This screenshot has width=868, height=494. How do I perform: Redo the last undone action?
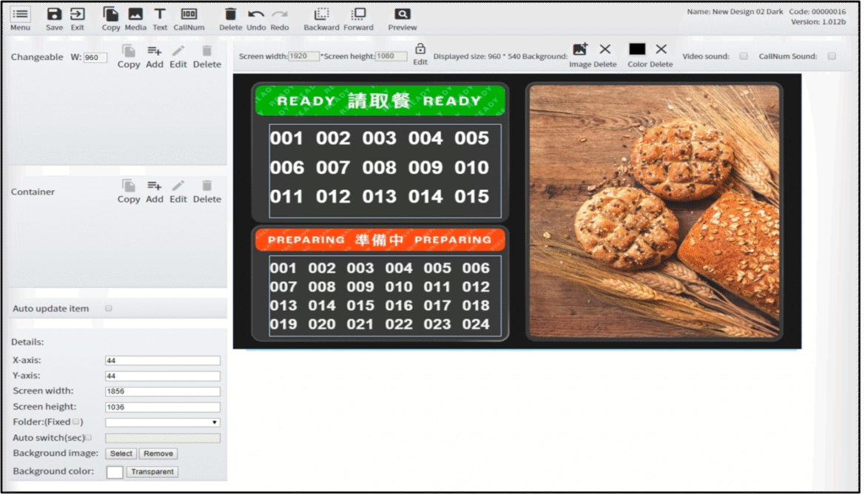(x=280, y=18)
